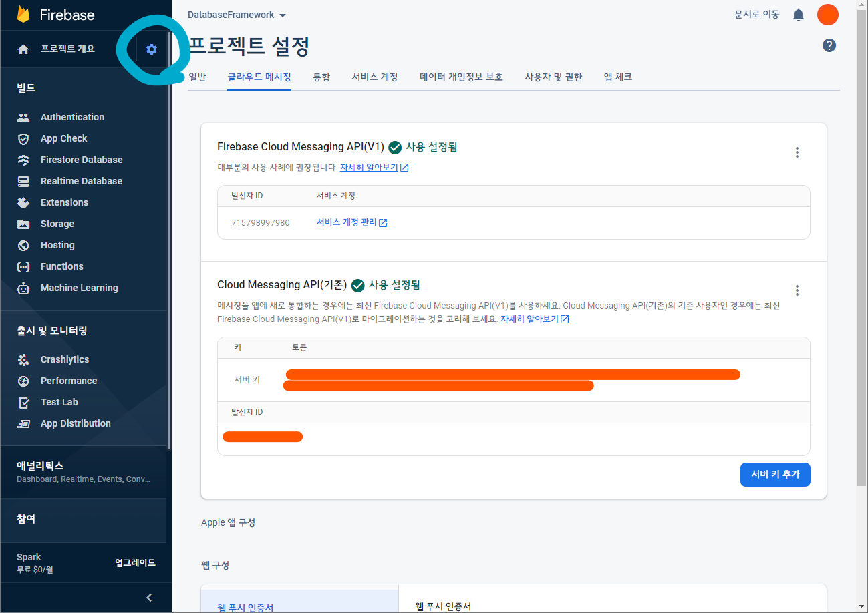Collapse the sidebar with chevron arrow
868x613 pixels.
tap(149, 598)
